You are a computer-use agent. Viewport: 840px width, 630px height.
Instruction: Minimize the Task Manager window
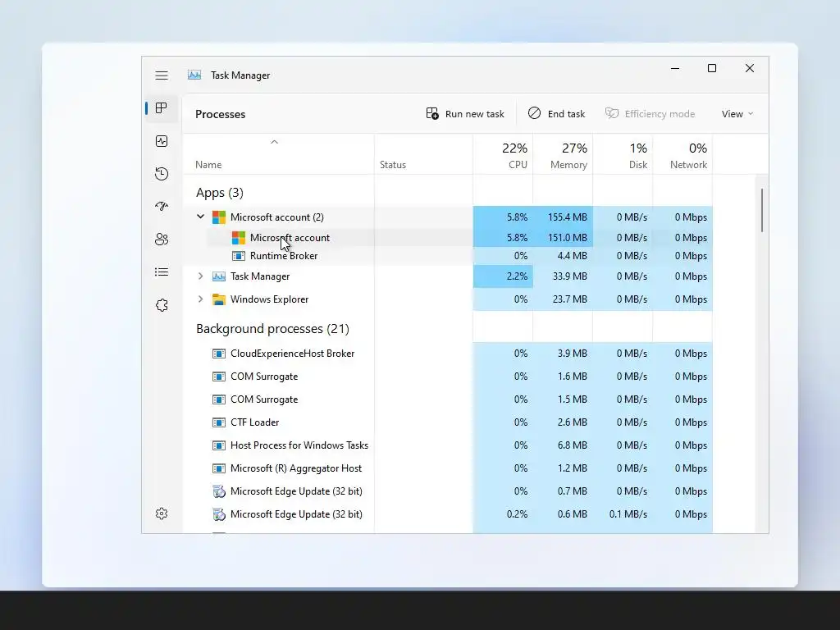click(675, 68)
